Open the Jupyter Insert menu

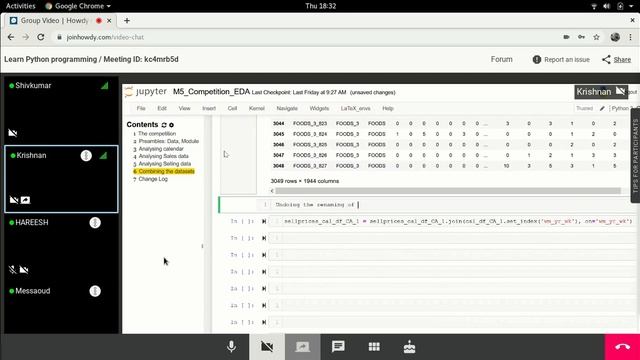(x=209, y=108)
